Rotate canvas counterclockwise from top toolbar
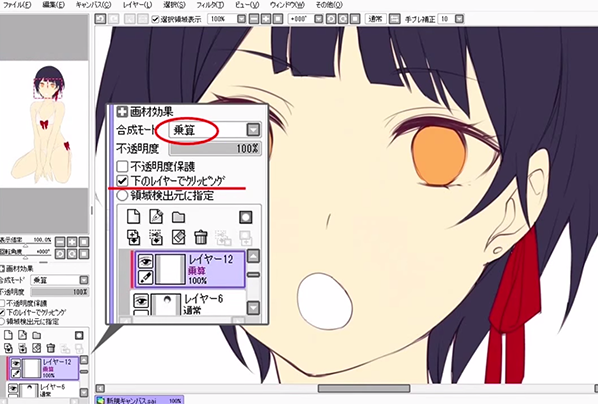The width and height of the screenshot is (598, 404). [331, 19]
